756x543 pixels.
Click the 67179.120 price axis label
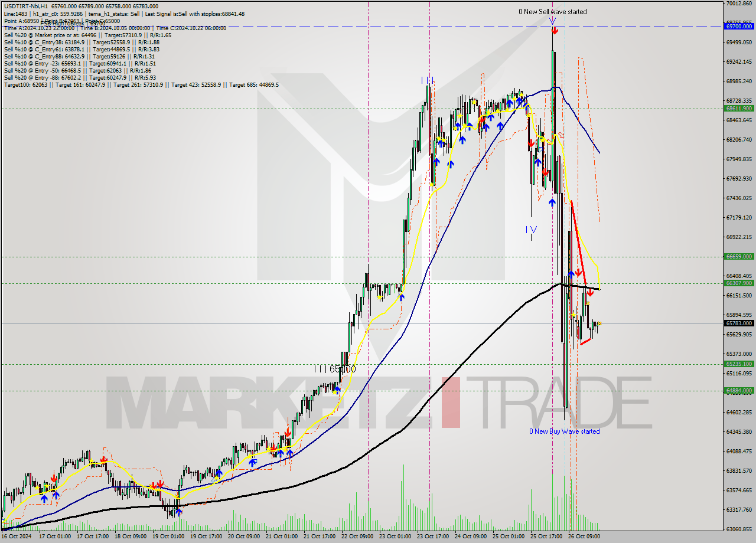pyautogui.click(x=739, y=218)
